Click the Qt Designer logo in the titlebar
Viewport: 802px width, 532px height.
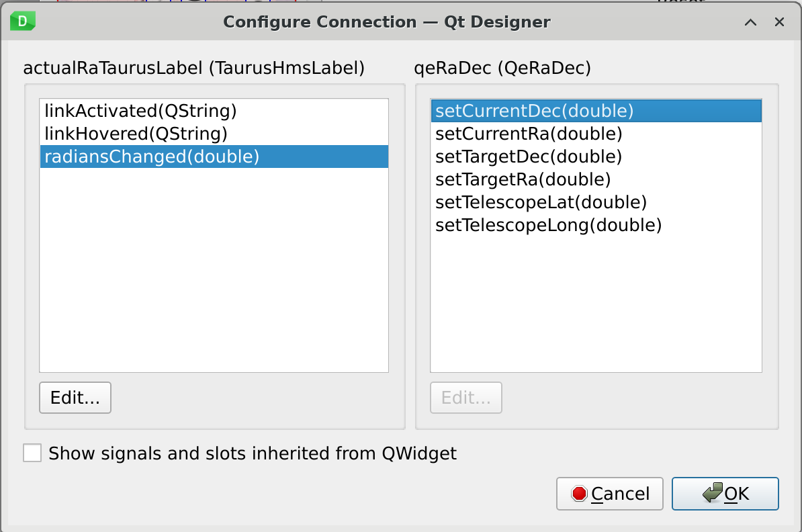21,21
